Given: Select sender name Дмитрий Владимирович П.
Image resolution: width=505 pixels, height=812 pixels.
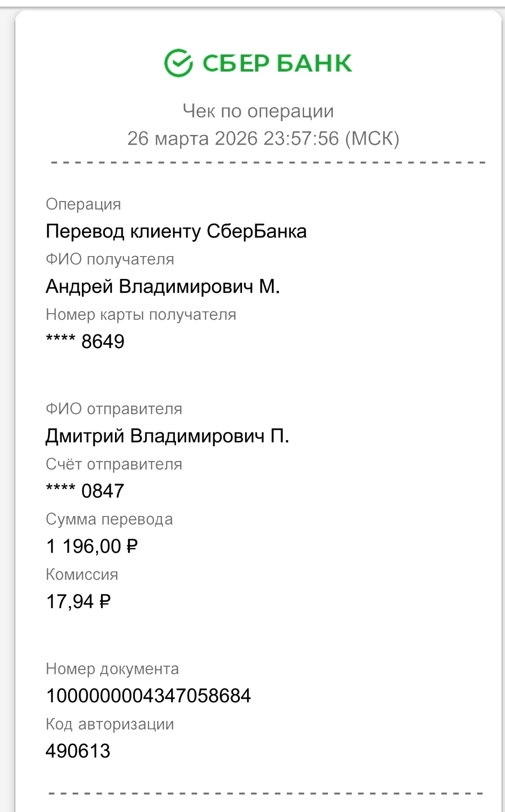Looking at the screenshot, I should coord(167,436).
